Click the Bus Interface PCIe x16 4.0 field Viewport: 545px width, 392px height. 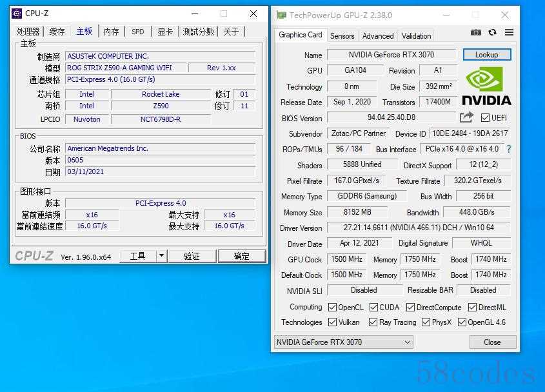pyautogui.click(x=462, y=149)
